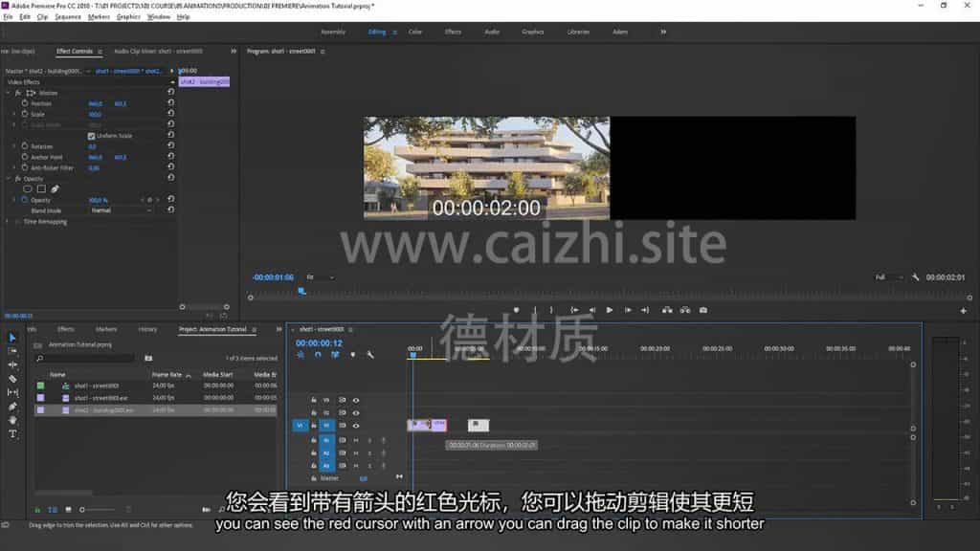Click Find magnifier at project panel bottom

[x=221, y=510]
